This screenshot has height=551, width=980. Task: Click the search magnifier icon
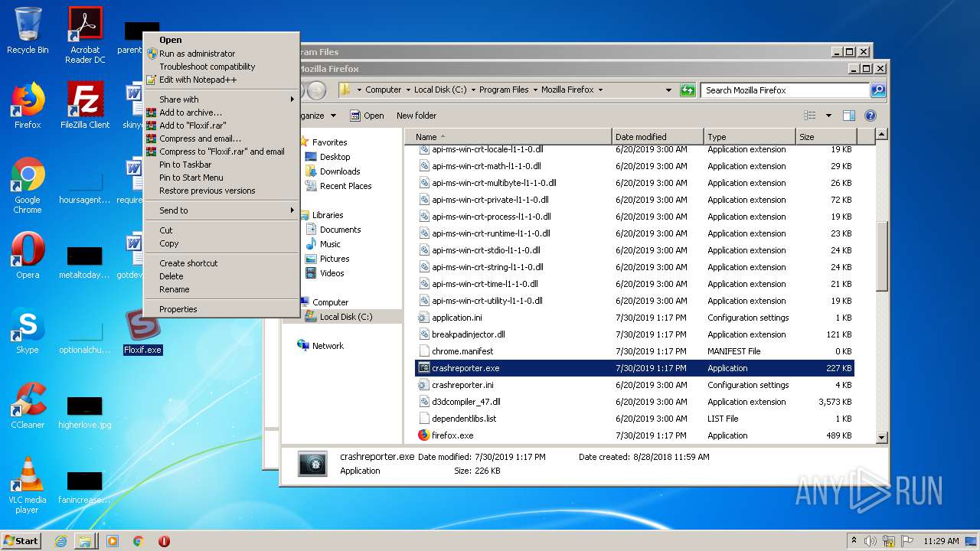tap(878, 90)
